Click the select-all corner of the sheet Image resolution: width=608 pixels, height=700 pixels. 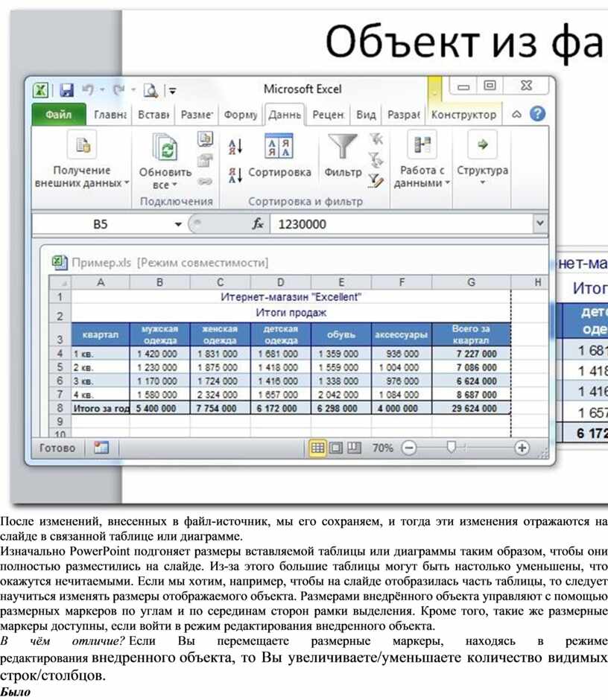click(60, 282)
